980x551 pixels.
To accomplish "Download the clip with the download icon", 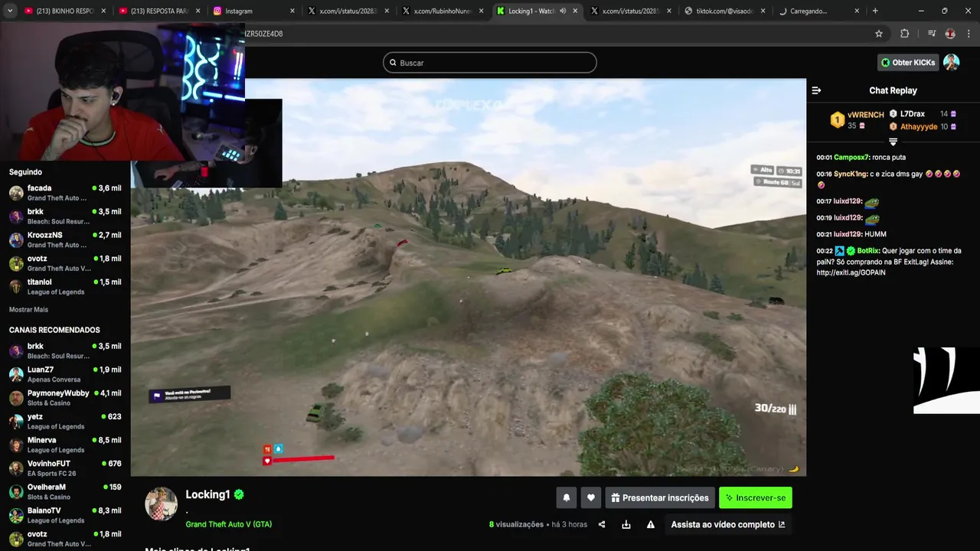I will (626, 524).
